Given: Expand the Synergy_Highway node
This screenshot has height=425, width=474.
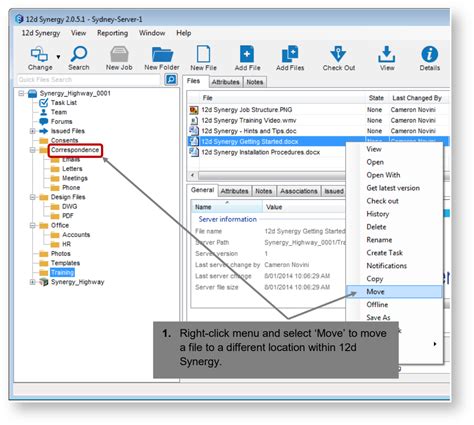Looking at the screenshot, I should click(33, 282).
